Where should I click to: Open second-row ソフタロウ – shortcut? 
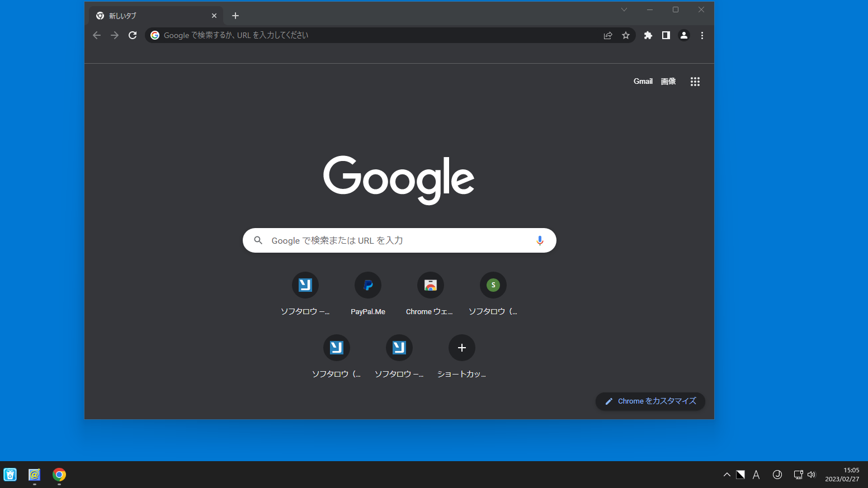399,358
